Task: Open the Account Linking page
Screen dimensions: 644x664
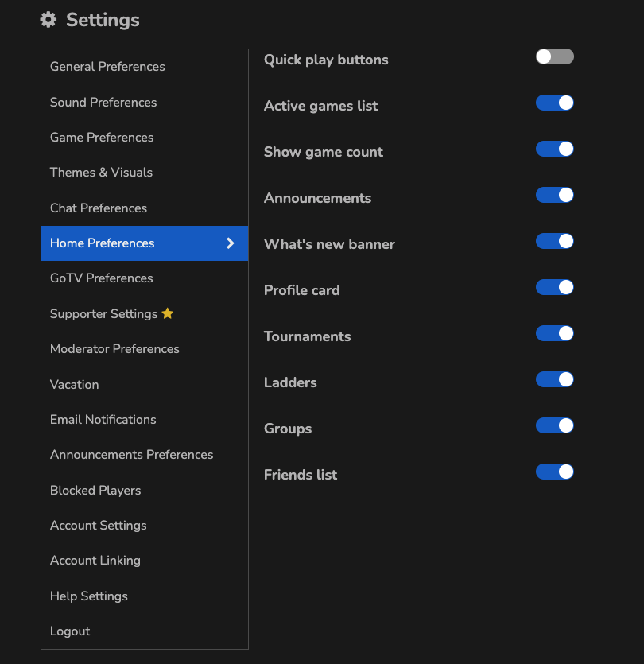Action: (x=95, y=561)
